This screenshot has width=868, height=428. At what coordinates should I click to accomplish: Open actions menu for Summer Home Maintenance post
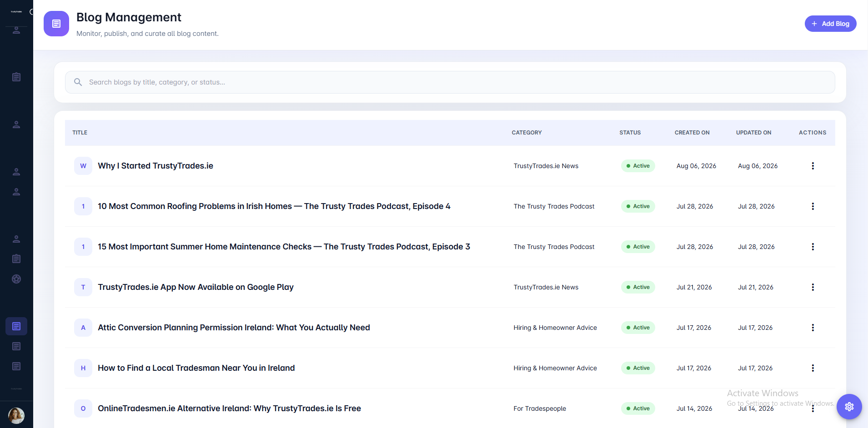pyautogui.click(x=813, y=247)
